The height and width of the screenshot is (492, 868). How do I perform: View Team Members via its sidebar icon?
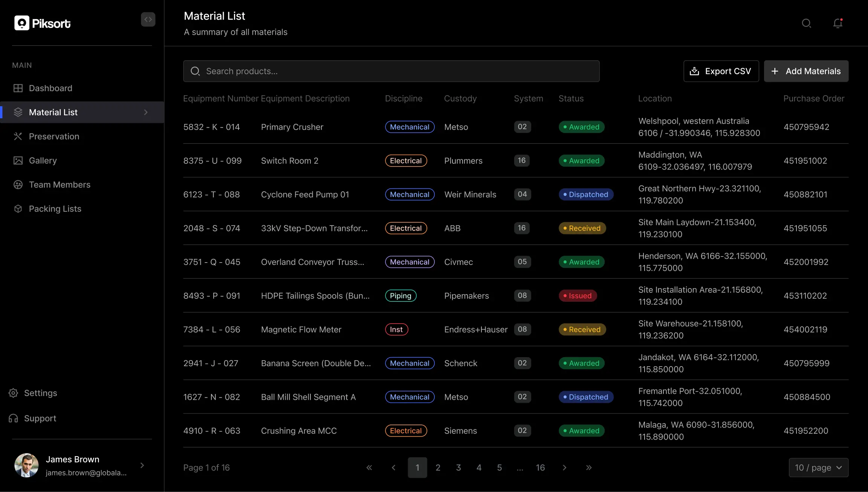18,185
